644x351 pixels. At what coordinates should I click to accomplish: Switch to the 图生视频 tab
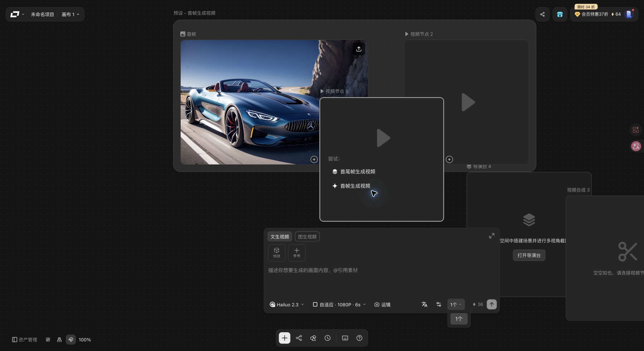(307, 237)
